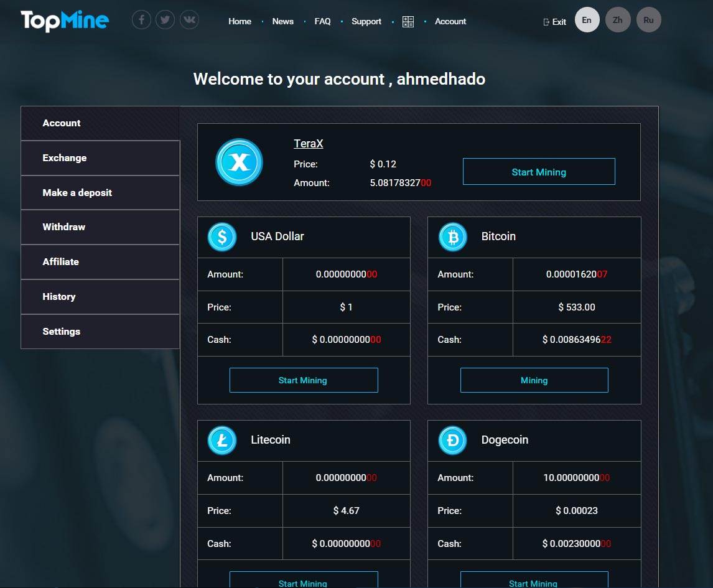Image resolution: width=713 pixels, height=588 pixels.
Task: Open the VK social icon
Action: coord(189,19)
